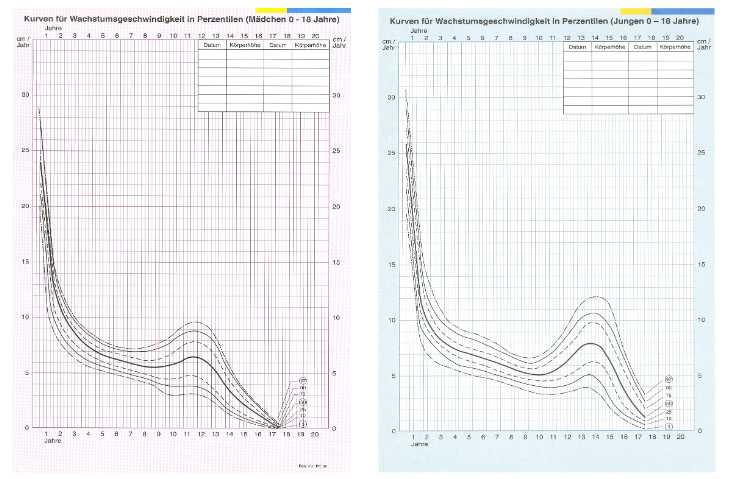
Task: Click the pubertal peak of the bold median girls curve
Action: (195, 357)
